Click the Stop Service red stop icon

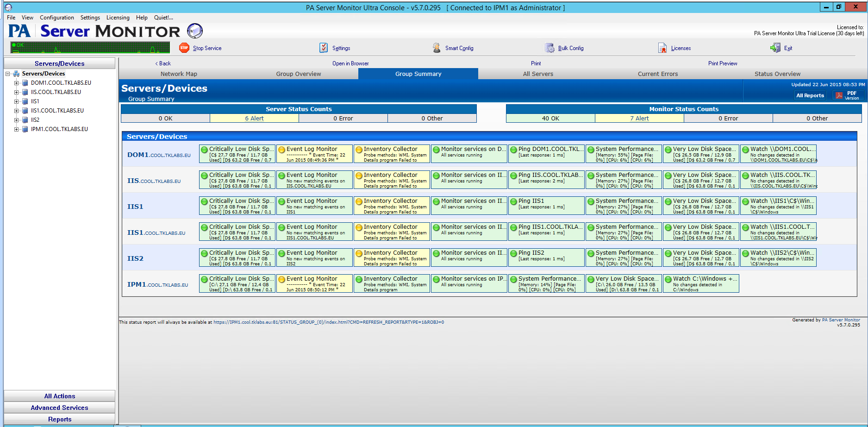[184, 48]
